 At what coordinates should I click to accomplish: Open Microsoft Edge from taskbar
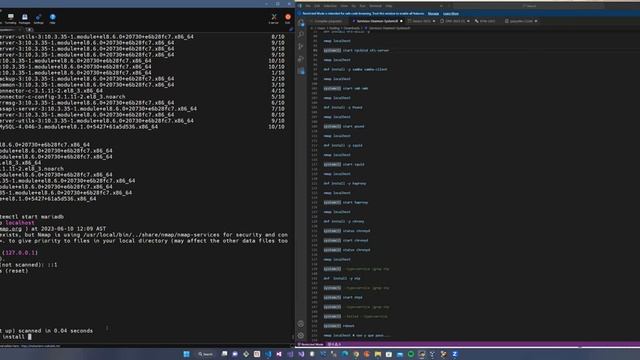pos(344,354)
